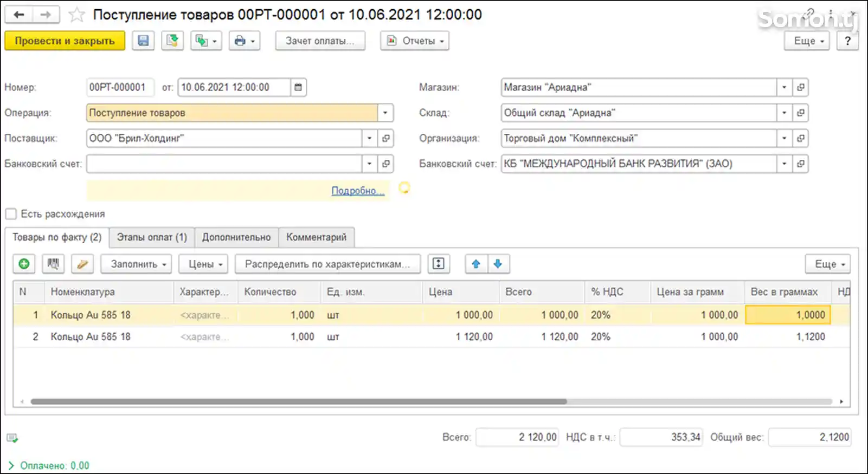Add a new row with the green plus icon
The height and width of the screenshot is (474, 868).
click(24, 264)
